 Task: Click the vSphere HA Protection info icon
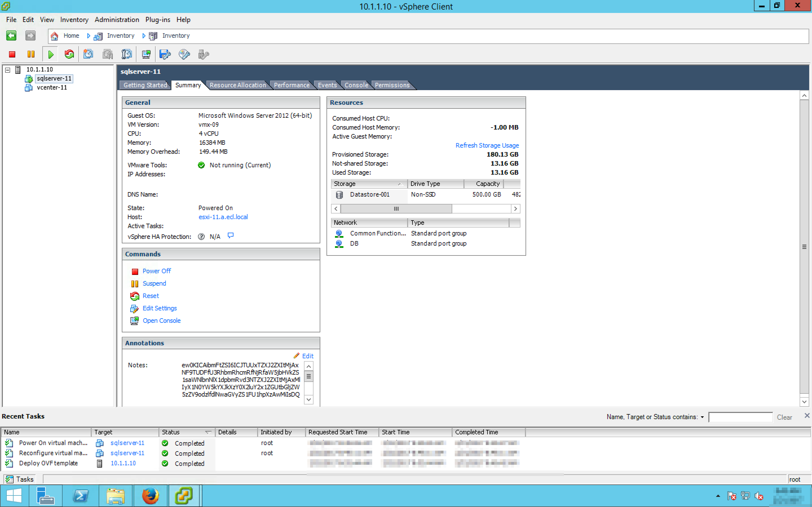click(x=231, y=236)
